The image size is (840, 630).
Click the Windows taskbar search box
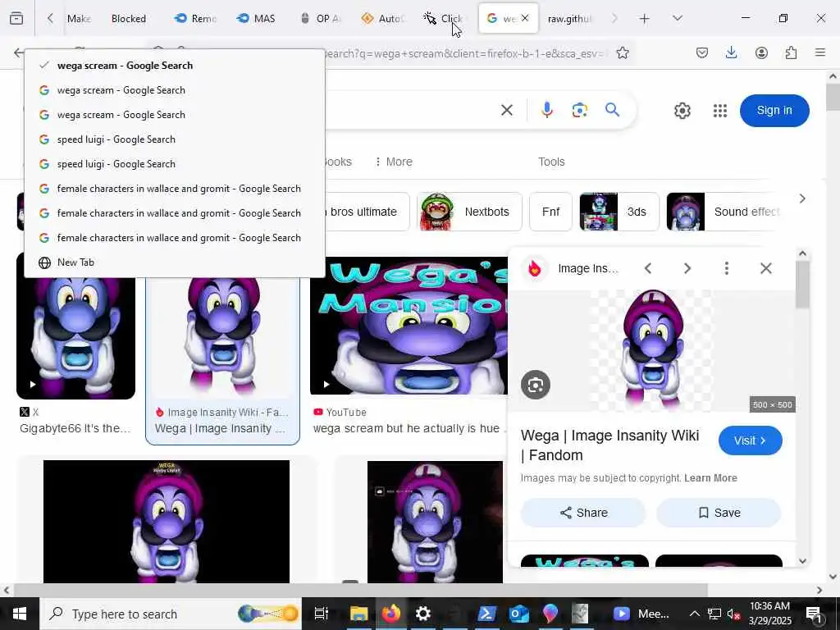[x=171, y=614]
